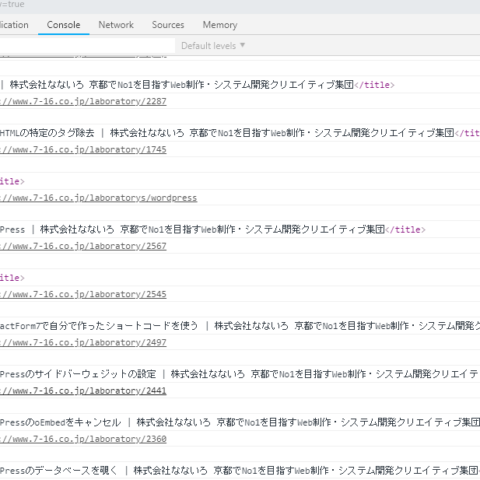Open link ending in laboratory/1745
The image size is (480, 480).
pyautogui.click(x=83, y=150)
